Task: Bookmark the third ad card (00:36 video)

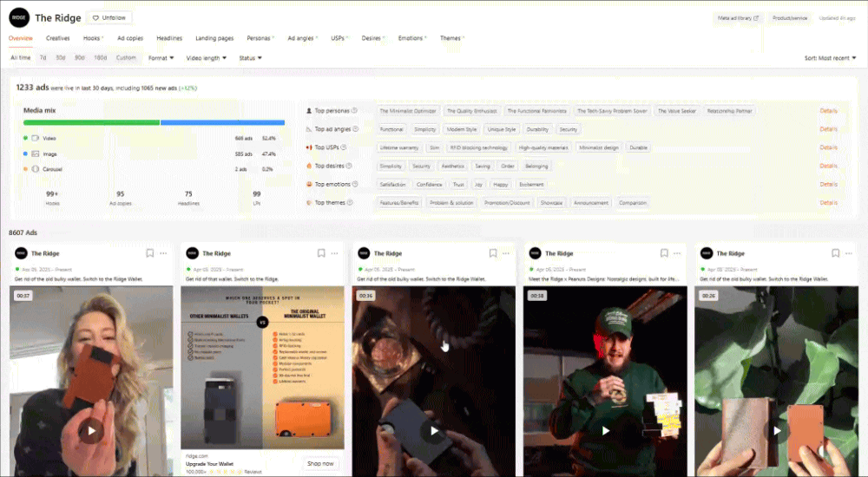Action: click(x=493, y=253)
